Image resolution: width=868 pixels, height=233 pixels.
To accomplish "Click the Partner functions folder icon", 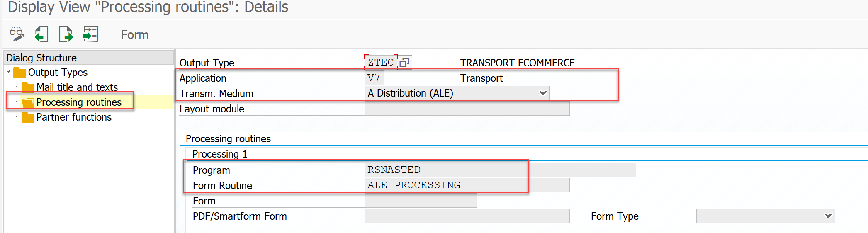I will 28,117.
